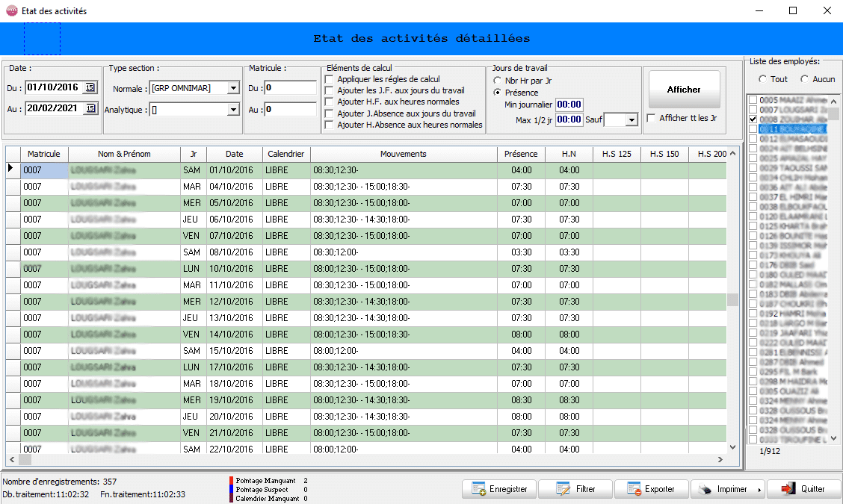
Task: Click the Filtrer filter icon
Action: 563,489
